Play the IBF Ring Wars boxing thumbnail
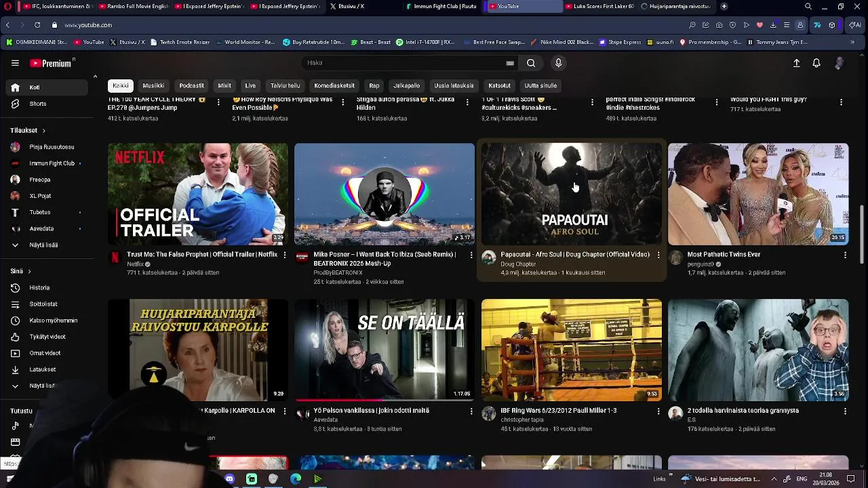Image resolution: width=868 pixels, height=488 pixels. coord(572,350)
